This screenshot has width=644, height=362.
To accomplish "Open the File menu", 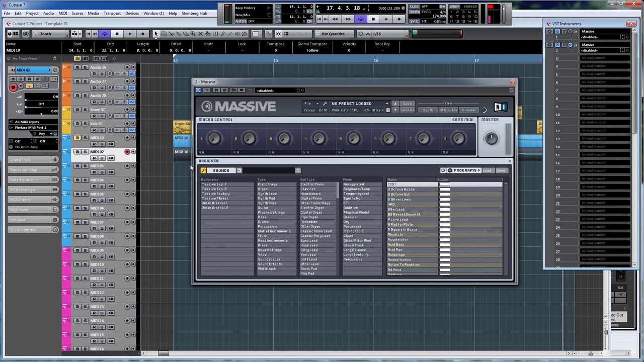I will point(7,13).
